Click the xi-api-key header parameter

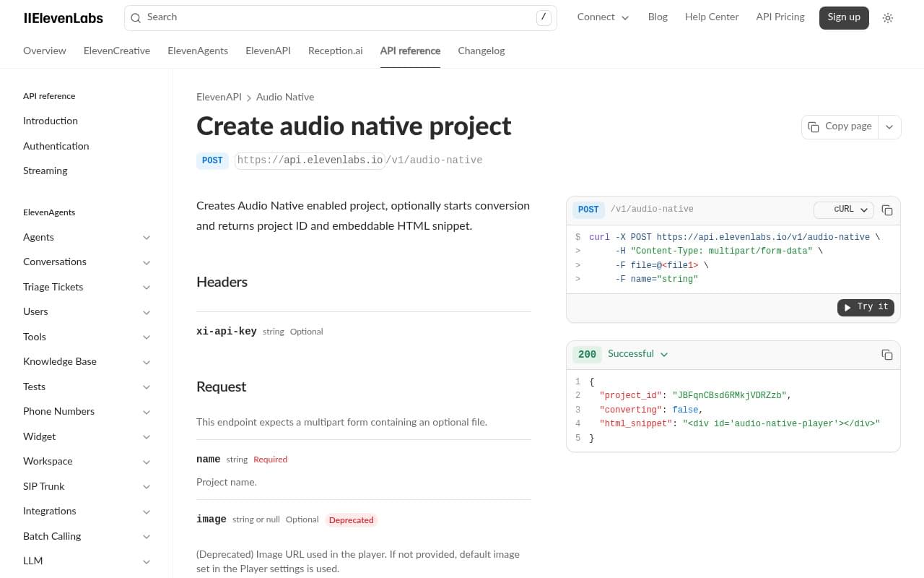pyautogui.click(x=227, y=332)
